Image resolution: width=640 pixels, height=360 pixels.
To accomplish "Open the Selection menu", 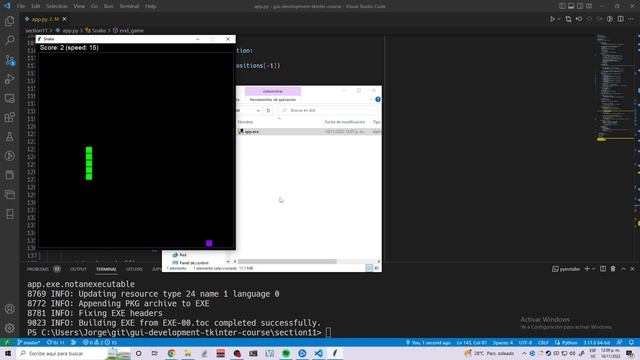I will click(57, 6).
